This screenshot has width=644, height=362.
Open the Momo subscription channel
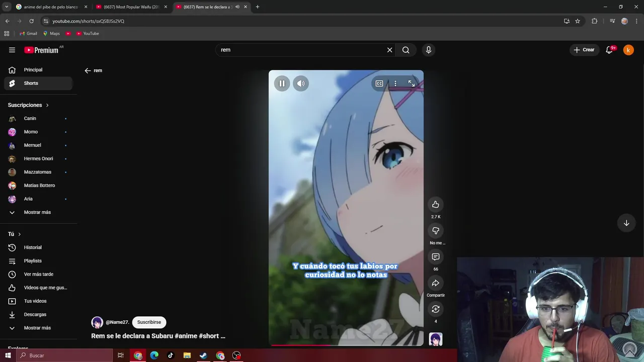pos(38,132)
